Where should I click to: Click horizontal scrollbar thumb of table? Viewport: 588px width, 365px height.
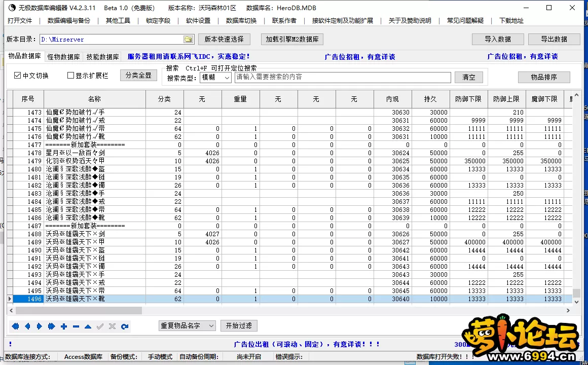79,311
